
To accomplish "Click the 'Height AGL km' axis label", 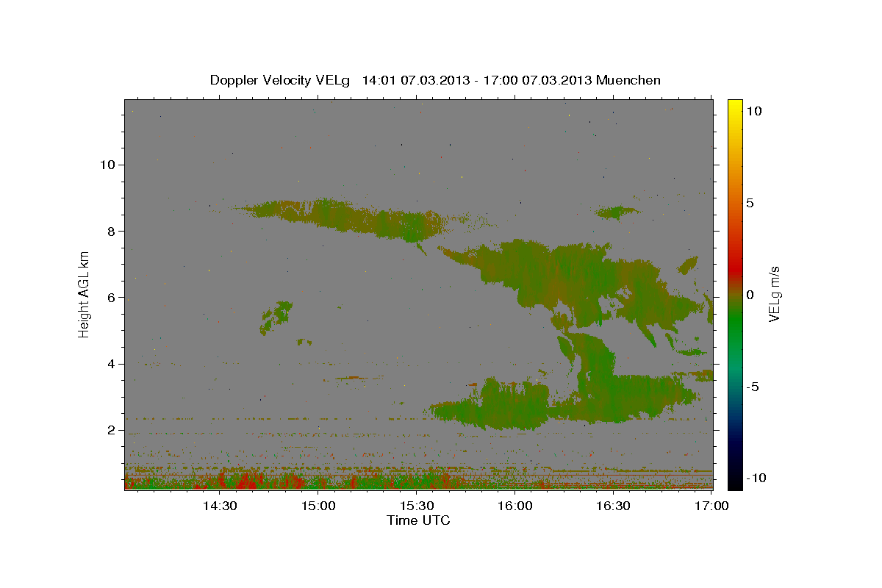I will [x=85, y=294].
